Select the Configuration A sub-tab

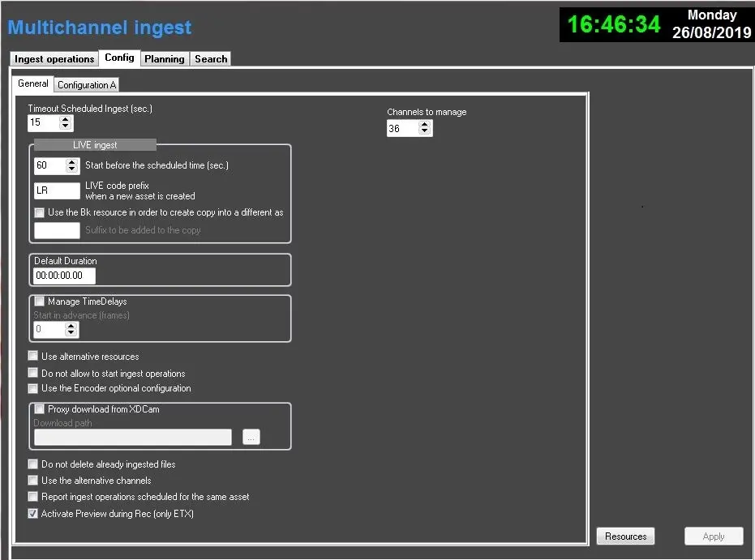pos(87,85)
